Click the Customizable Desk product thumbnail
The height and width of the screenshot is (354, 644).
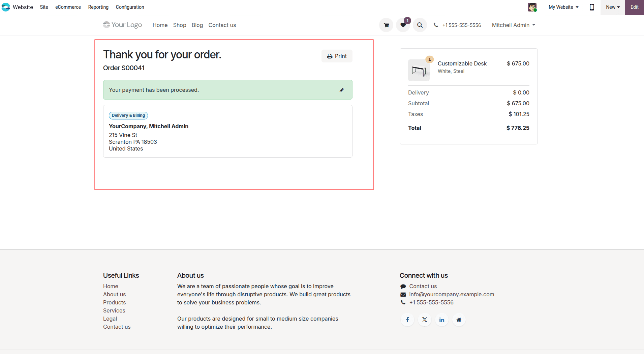pyautogui.click(x=419, y=70)
